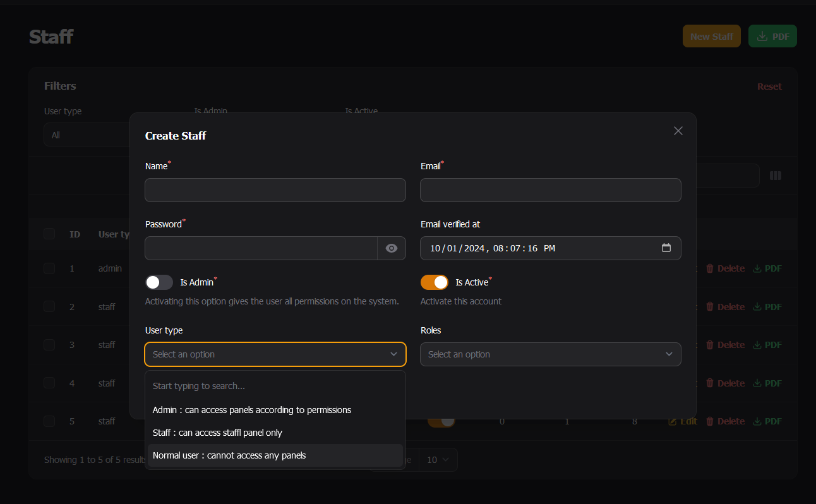Focus the Email input field

tap(551, 190)
